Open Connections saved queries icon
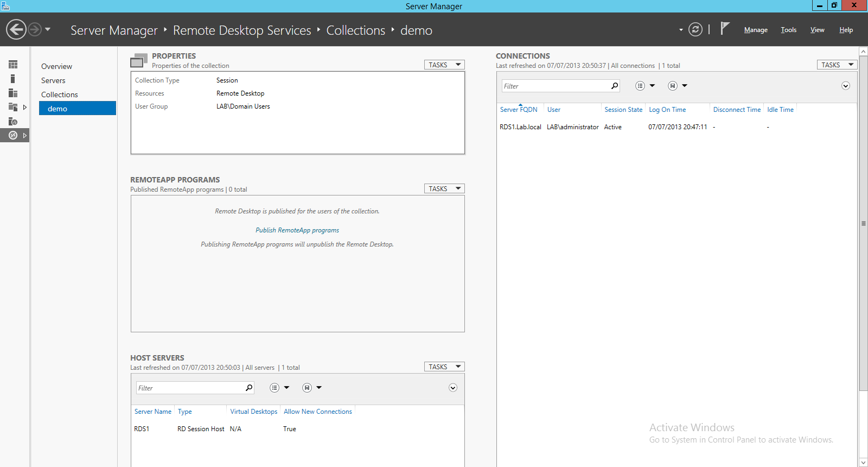 pos(673,86)
